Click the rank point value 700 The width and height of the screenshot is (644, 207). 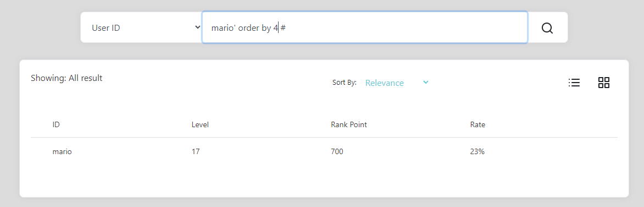pos(337,151)
